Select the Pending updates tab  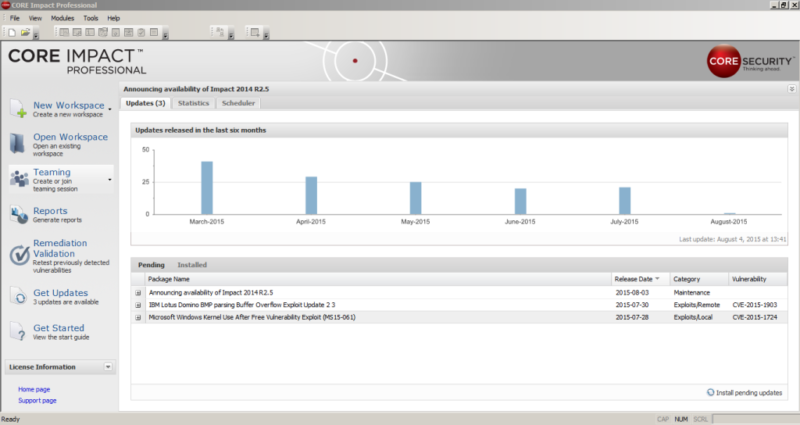tap(151, 265)
